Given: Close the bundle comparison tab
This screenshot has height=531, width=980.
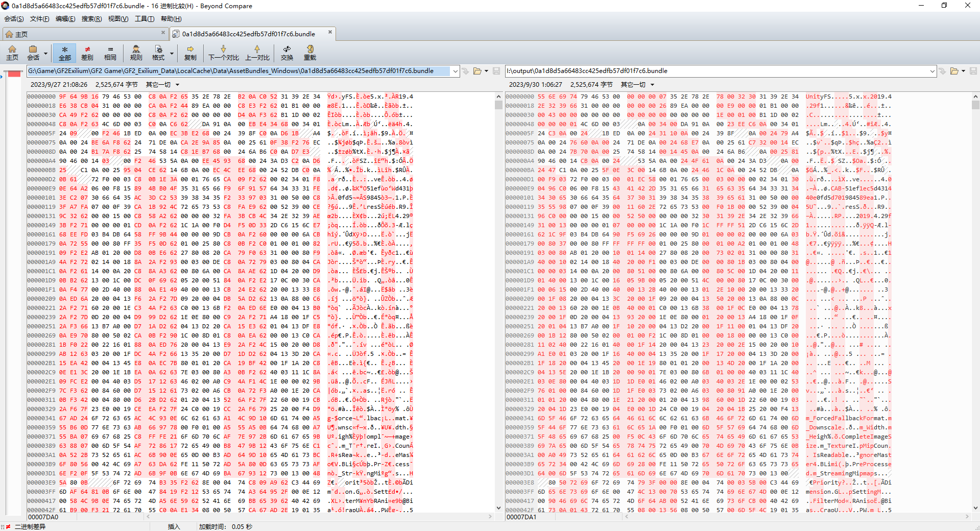Looking at the screenshot, I should pos(330,32).
